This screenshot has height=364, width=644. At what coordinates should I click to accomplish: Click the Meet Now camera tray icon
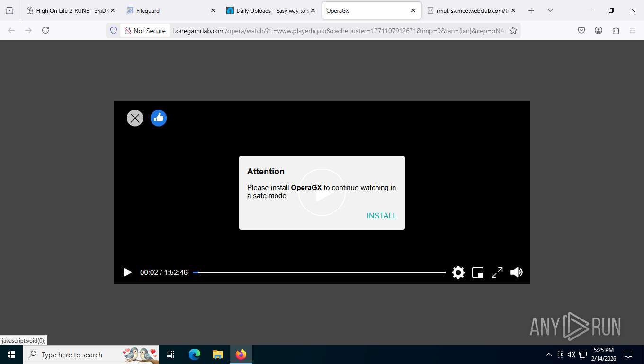click(x=560, y=355)
